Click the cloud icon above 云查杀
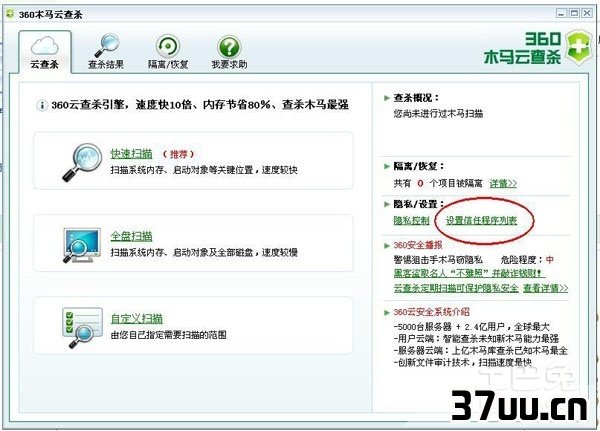The width and height of the screenshot is (600, 431). pos(45,46)
